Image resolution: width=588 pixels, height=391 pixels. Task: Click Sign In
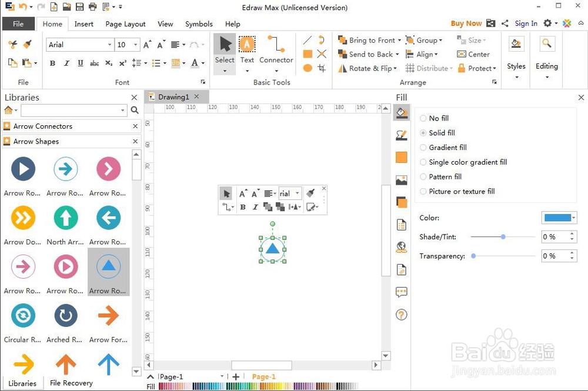click(526, 24)
